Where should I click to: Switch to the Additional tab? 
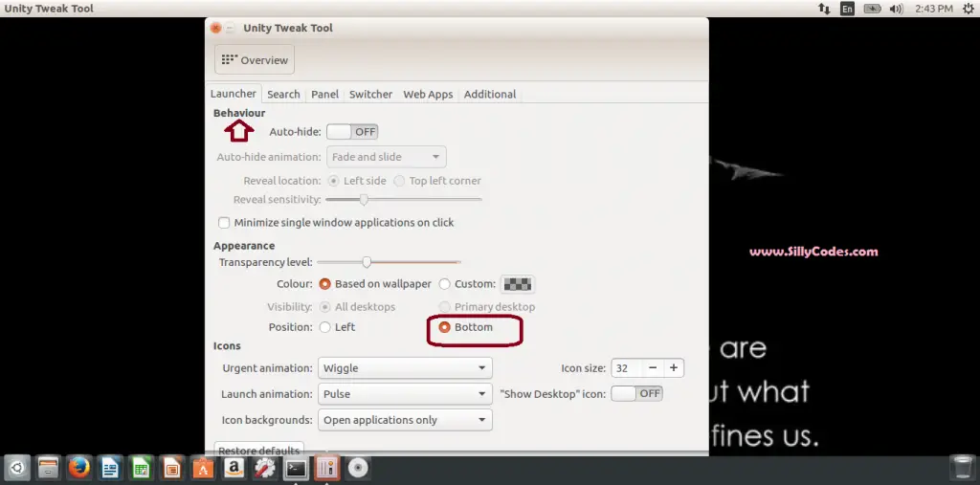[x=490, y=95]
